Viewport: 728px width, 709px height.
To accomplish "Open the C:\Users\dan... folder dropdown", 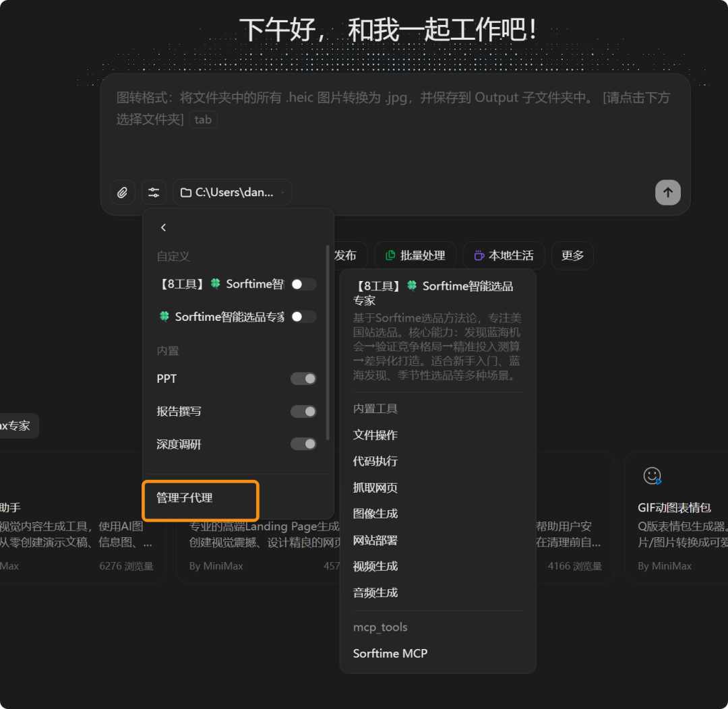I will [x=232, y=192].
